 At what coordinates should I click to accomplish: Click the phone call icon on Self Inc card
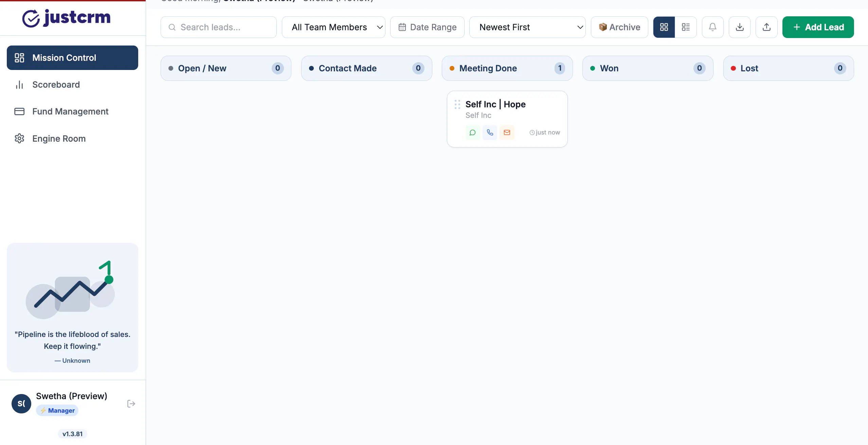[x=490, y=132]
